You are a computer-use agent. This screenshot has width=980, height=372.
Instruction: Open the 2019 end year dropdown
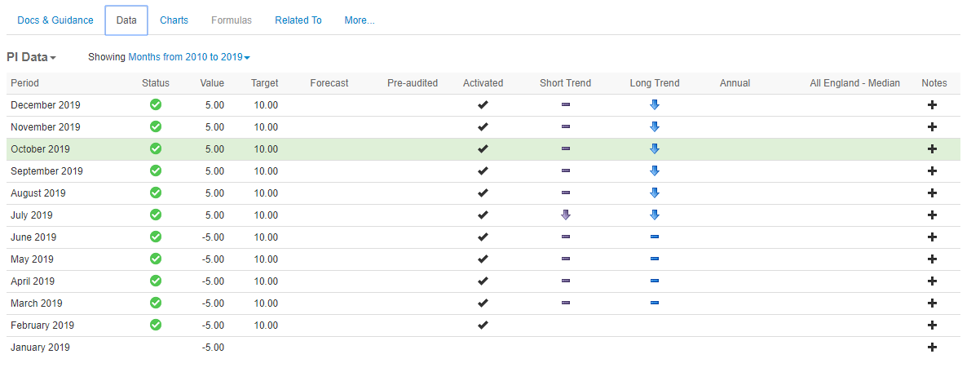click(x=235, y=57)
